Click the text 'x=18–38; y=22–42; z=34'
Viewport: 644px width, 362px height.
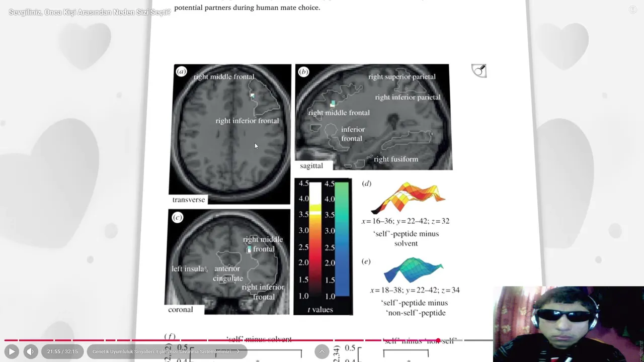pyautogui.click(x=415, y=290)
